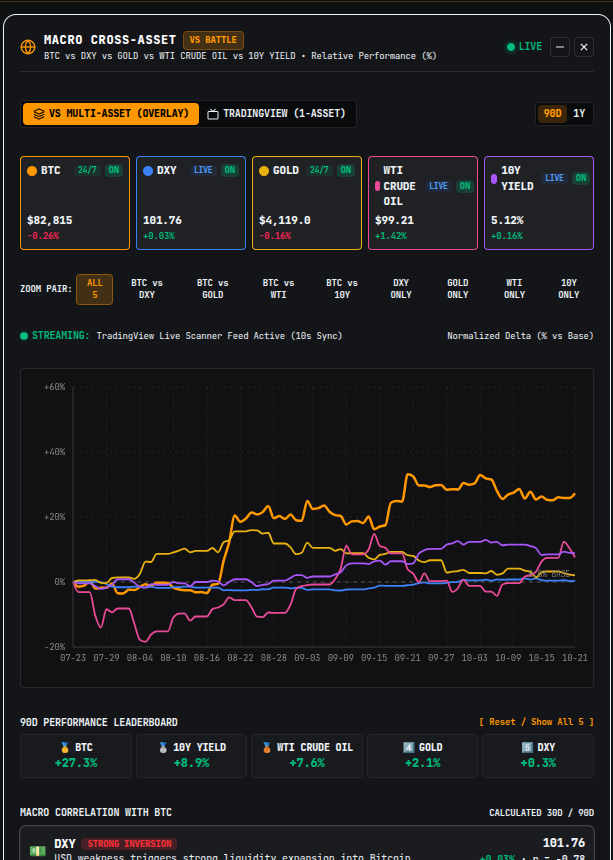
Task: Toggle the ON switch on GOLD card
Action: tap(345, 170)
